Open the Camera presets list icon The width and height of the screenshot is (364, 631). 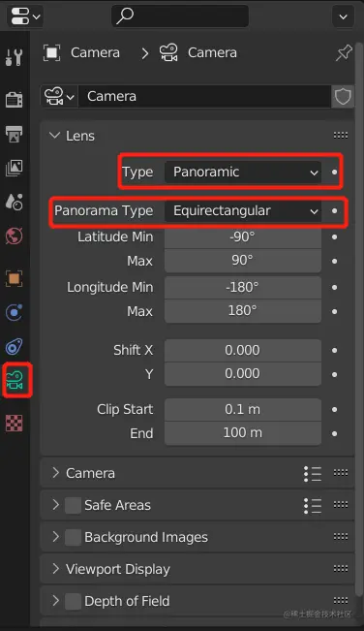coord(313,474)
